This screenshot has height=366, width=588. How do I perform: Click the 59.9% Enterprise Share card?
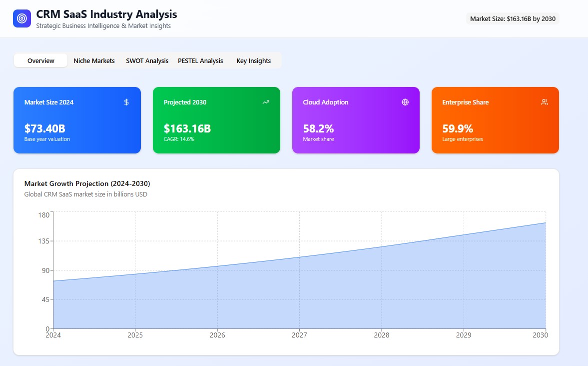click(495, 120)
